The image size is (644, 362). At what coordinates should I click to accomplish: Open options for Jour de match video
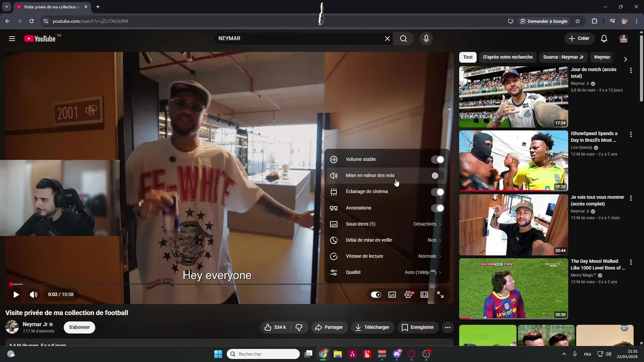pyautogui.click(x=630, y=70)
